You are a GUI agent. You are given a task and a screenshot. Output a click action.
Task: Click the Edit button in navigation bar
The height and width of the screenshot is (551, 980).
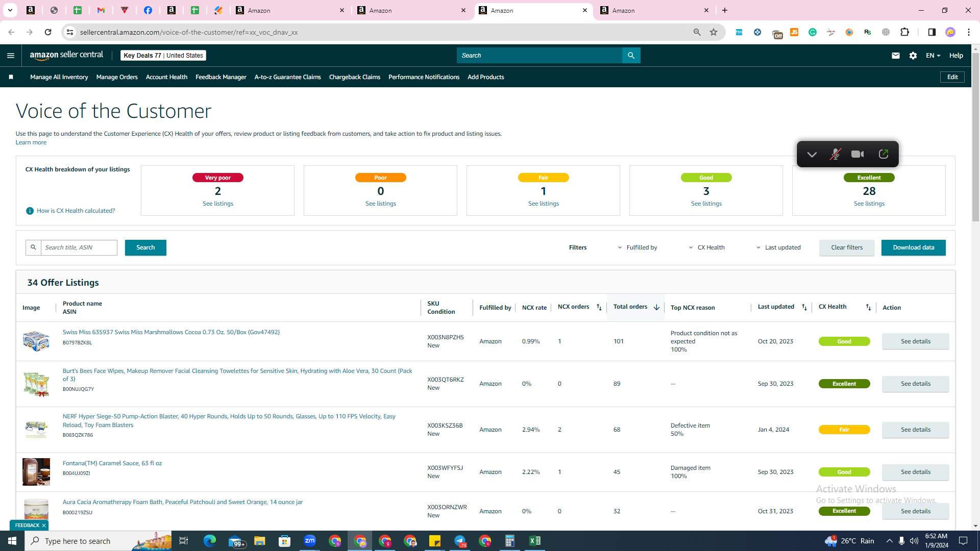tap(952, 77)
